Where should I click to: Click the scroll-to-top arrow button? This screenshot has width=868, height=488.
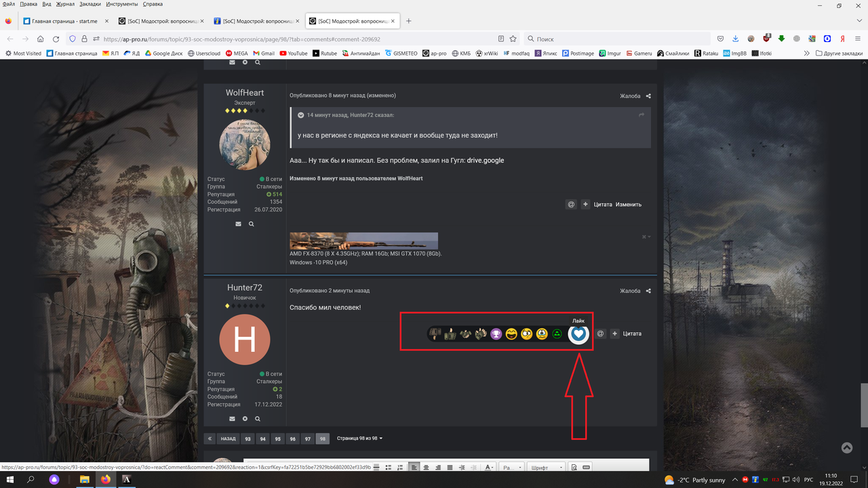pos(846,447)
